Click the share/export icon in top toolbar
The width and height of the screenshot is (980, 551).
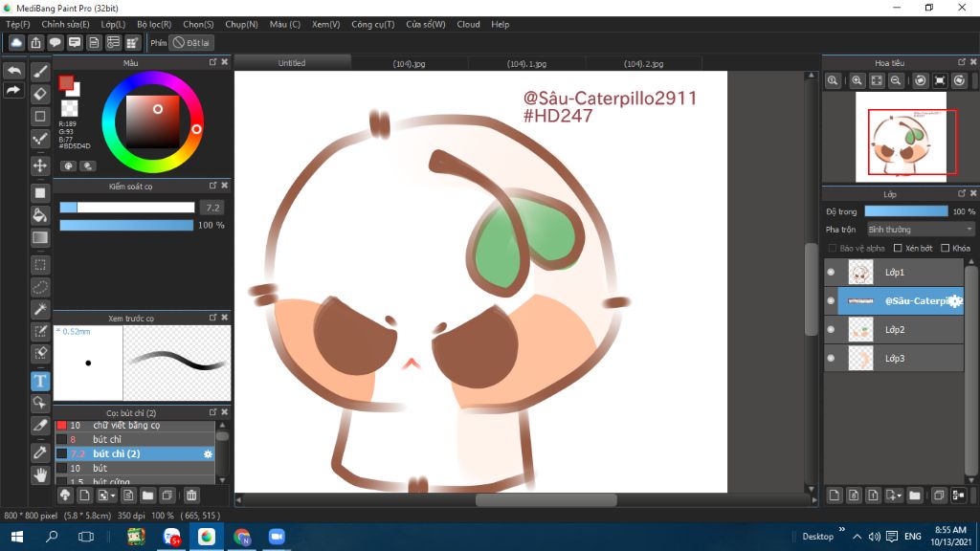[35, 42]
